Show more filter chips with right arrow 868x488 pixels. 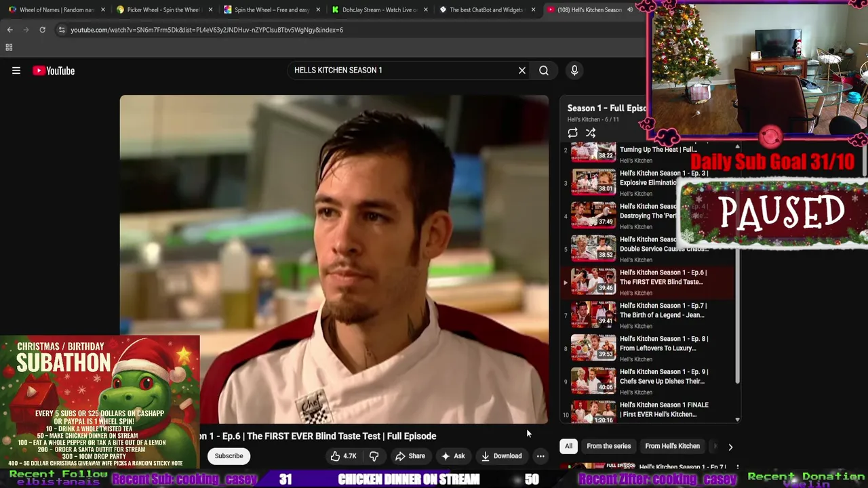730,447
